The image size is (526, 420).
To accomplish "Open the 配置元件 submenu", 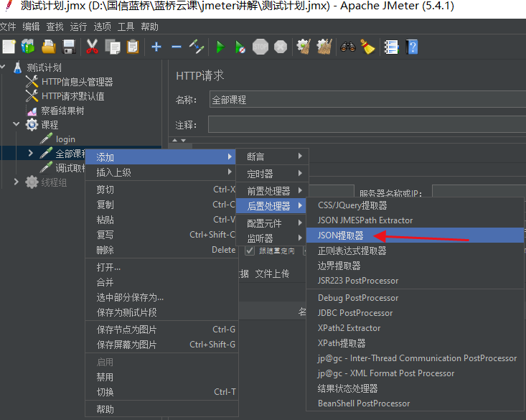I will coord(272,223).
